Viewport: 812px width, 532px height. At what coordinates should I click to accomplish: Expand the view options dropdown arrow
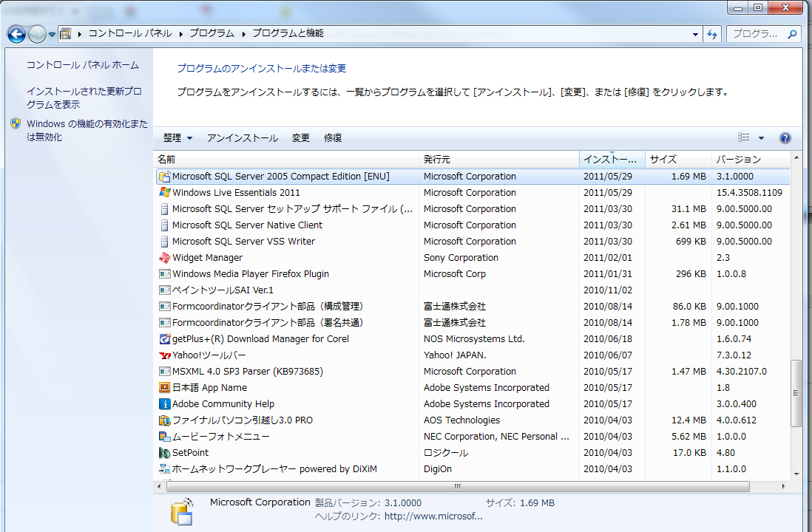click(761, 138)
